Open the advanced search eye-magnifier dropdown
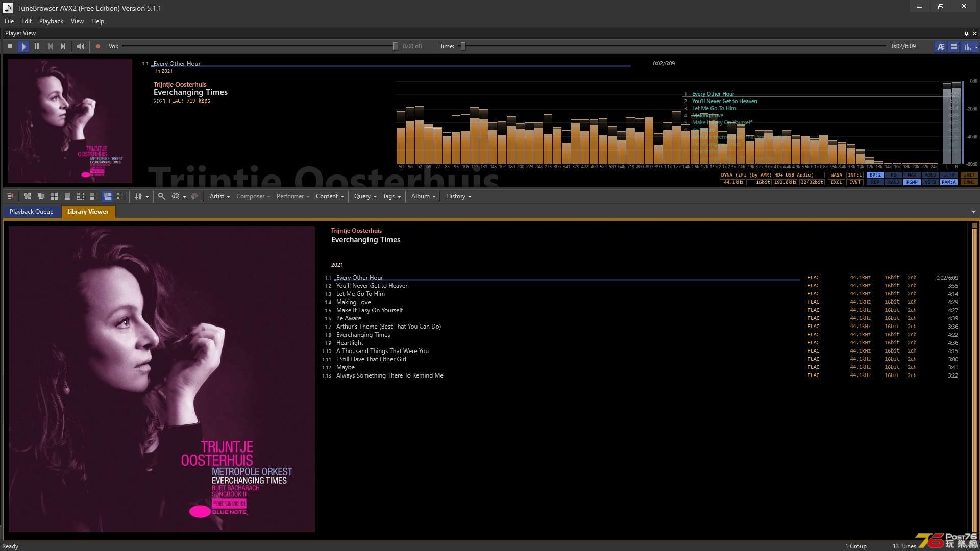 coord(178,196)
